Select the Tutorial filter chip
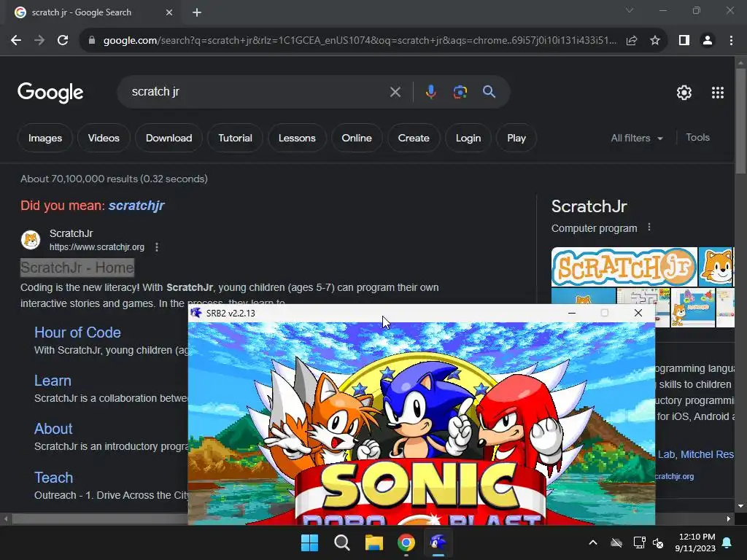Image resolution: width=747 pixels, height=560 pixels. point(235,138)
